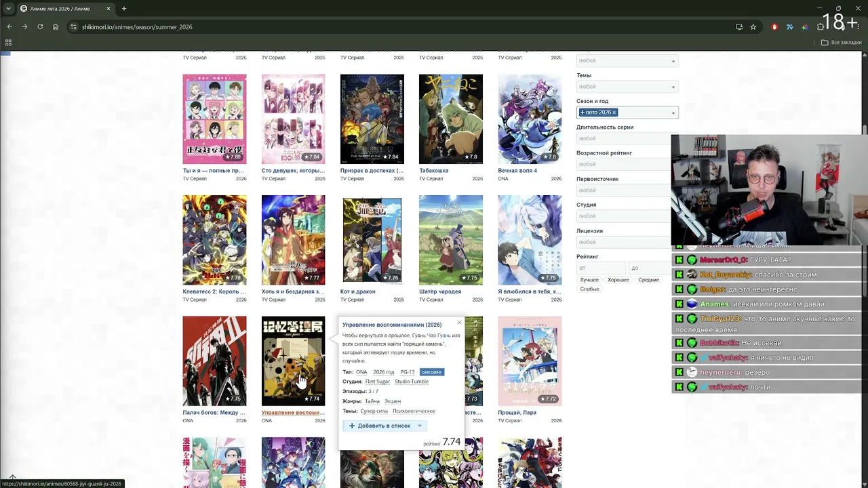Expand the arrow beside 'Добавить в список'
The image size is (868, 488).
[x=420, y=426]
